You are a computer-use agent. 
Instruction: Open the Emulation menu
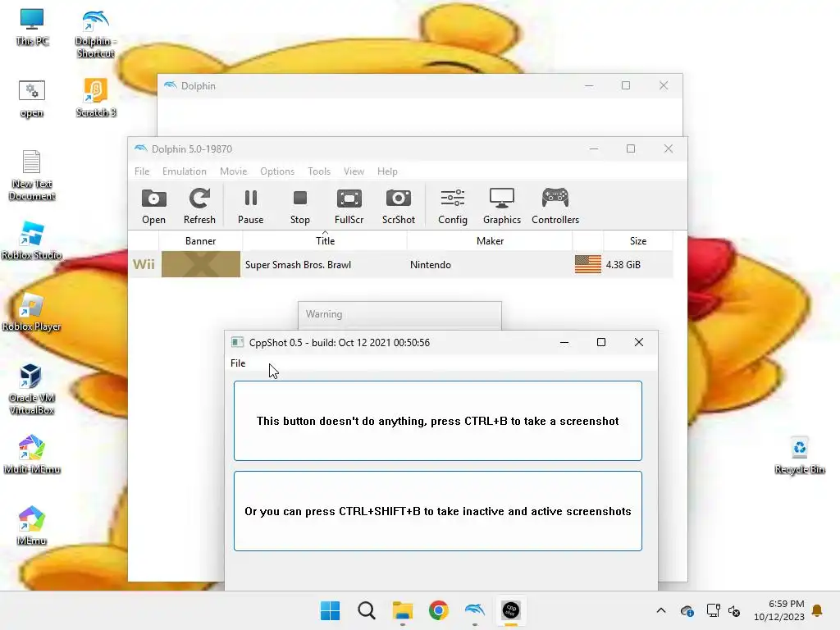pos(185,171)
